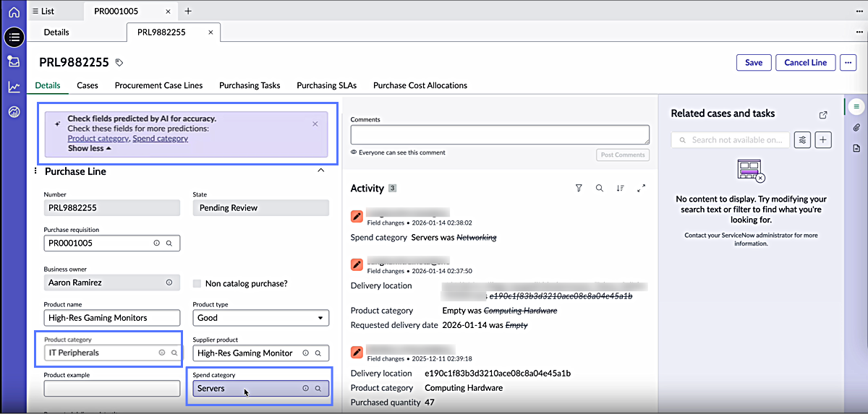Screen dimensions: 868x414
Task: Open the Purchasing SLAs tab
Action: coord(326,85)
